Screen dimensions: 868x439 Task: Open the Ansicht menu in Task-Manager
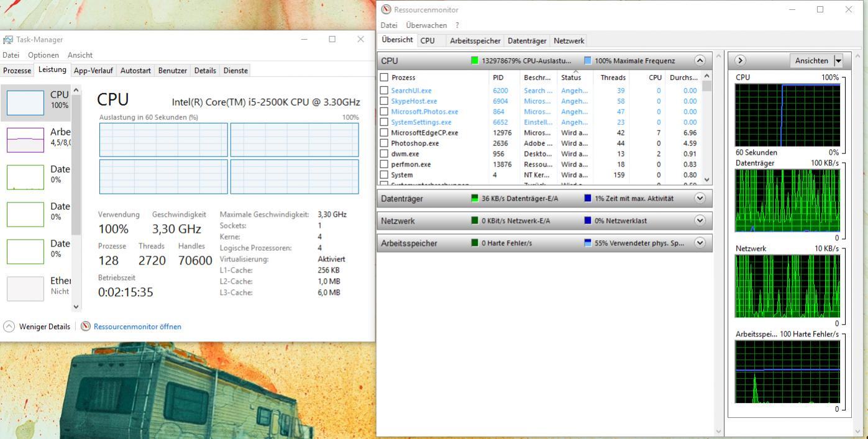[x=80, y=55]
